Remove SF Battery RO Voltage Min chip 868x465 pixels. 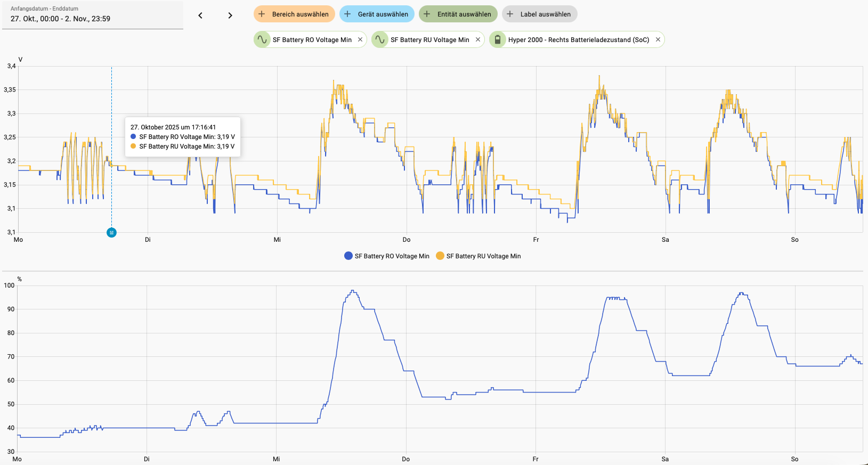(360, 39)
